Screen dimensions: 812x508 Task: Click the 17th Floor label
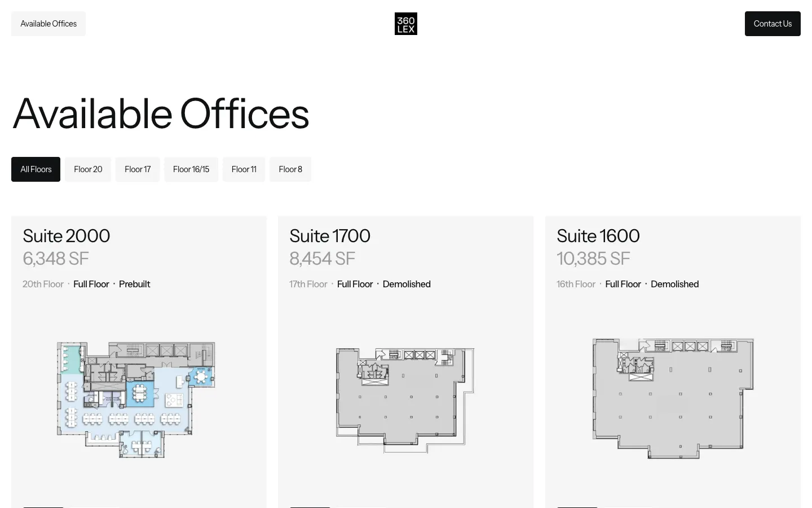[308, 284]
